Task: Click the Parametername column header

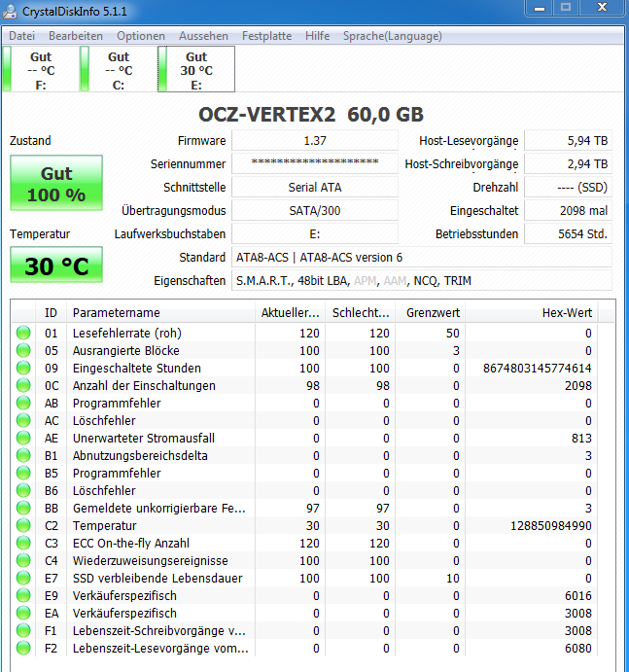Action: [160, 313]
